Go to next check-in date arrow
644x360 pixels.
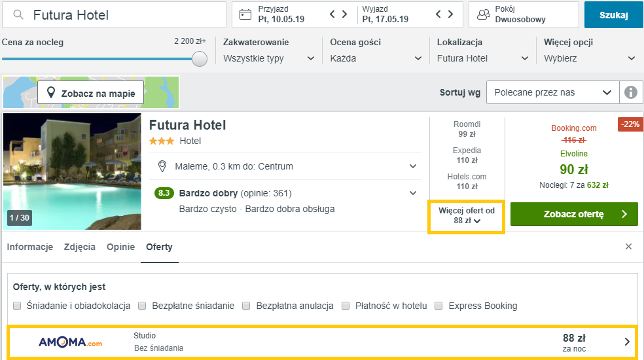coord(345,14)
